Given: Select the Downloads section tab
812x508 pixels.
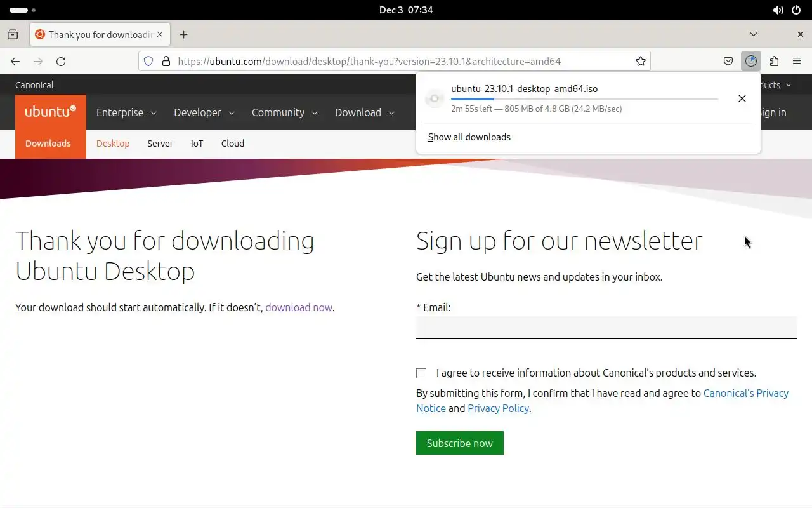Looking at the screenshot, I should pos(48,144).
